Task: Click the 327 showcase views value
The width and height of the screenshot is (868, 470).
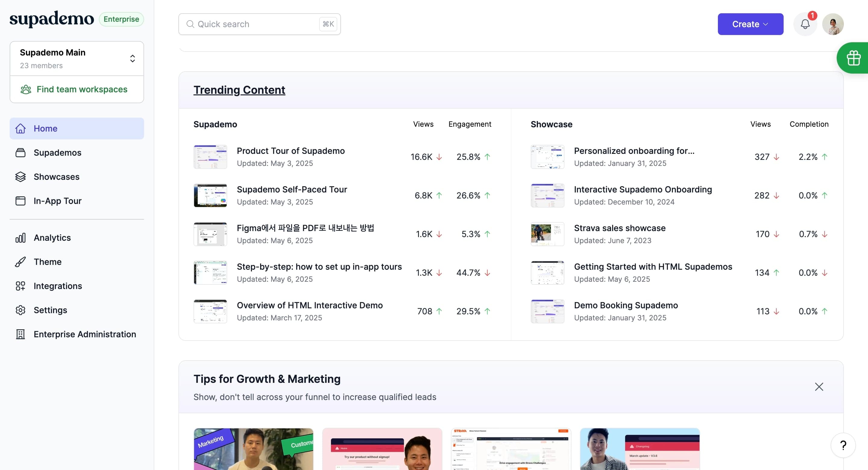Action: (762, 157)
